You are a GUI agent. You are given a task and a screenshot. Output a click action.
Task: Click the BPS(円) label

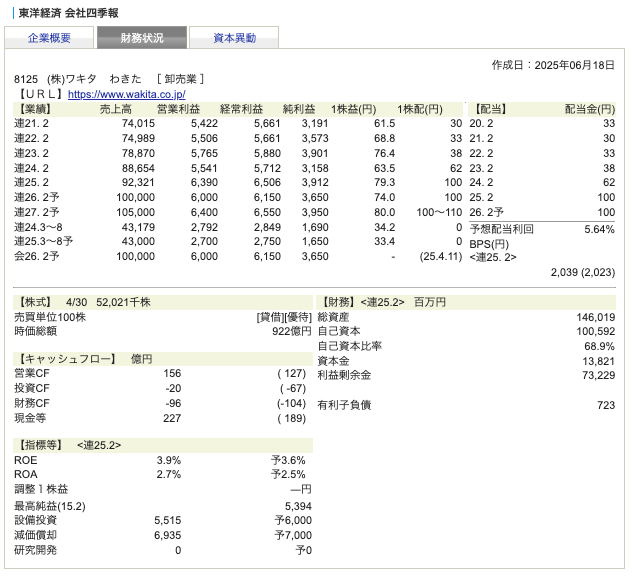tap(489, 244)
